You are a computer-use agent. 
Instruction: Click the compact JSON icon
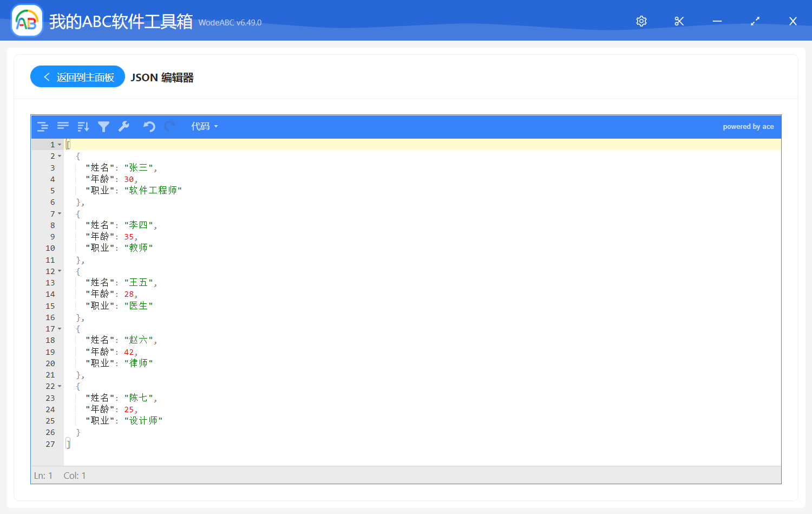click(63, 126)
